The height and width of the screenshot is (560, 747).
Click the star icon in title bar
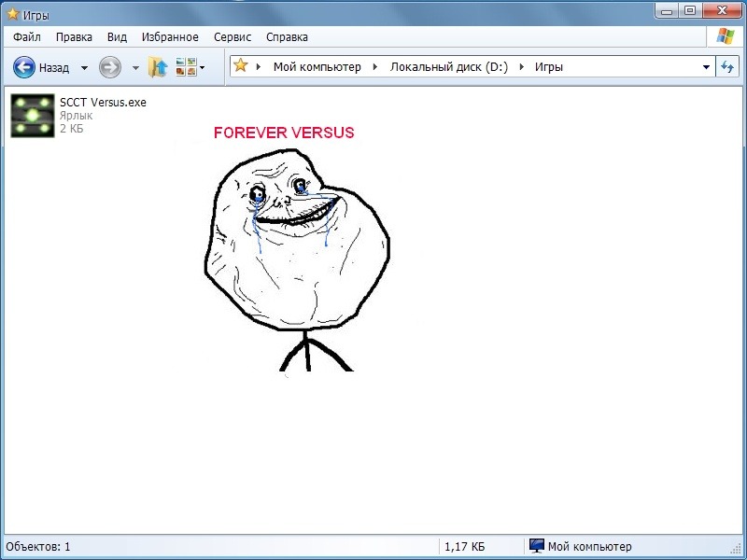(x=13, y=14)
